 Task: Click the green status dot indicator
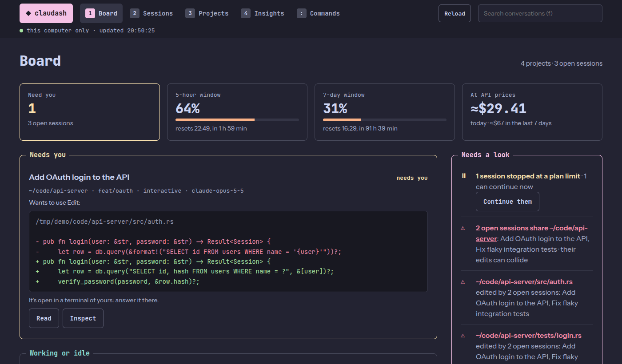coord(21,31)
